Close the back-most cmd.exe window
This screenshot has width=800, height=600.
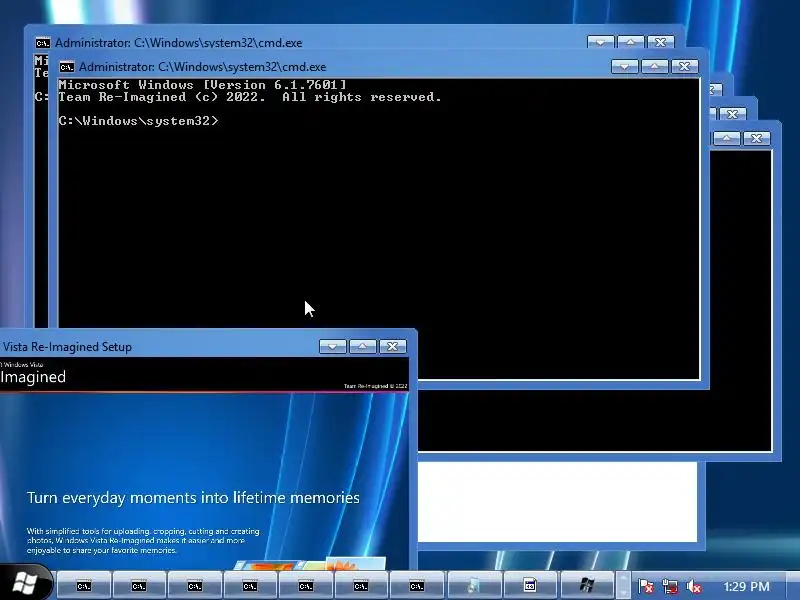[x=661, y=42]
